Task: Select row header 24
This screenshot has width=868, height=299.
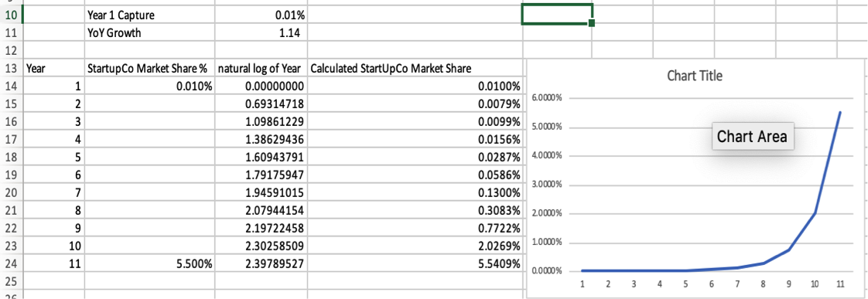Action: (11, 264)
